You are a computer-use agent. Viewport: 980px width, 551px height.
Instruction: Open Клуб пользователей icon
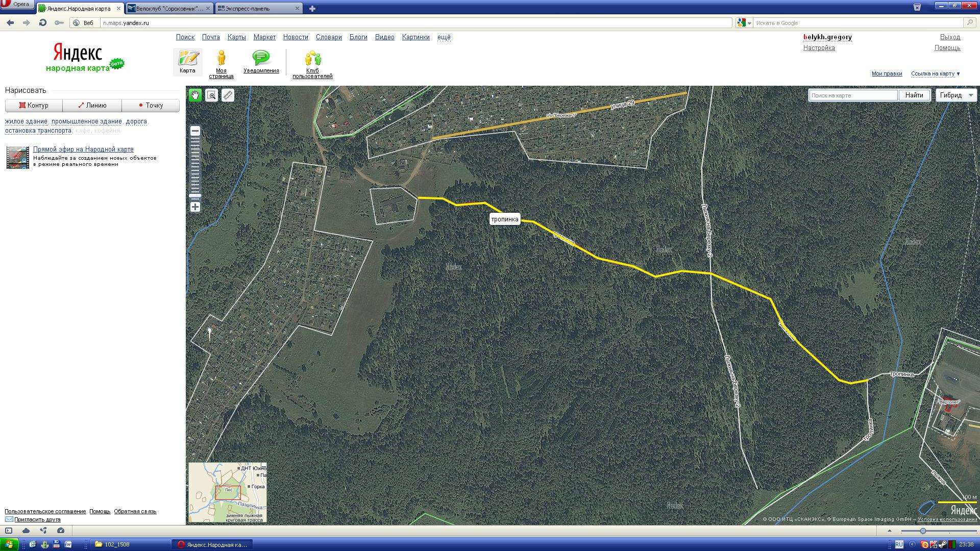click(312, 64)
